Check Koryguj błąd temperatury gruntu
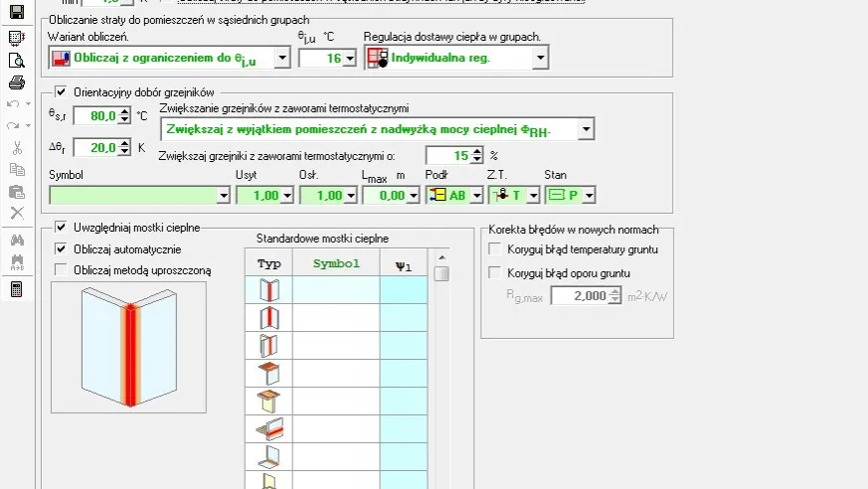This screenshot has width=868, height=489. click(496, 249)
